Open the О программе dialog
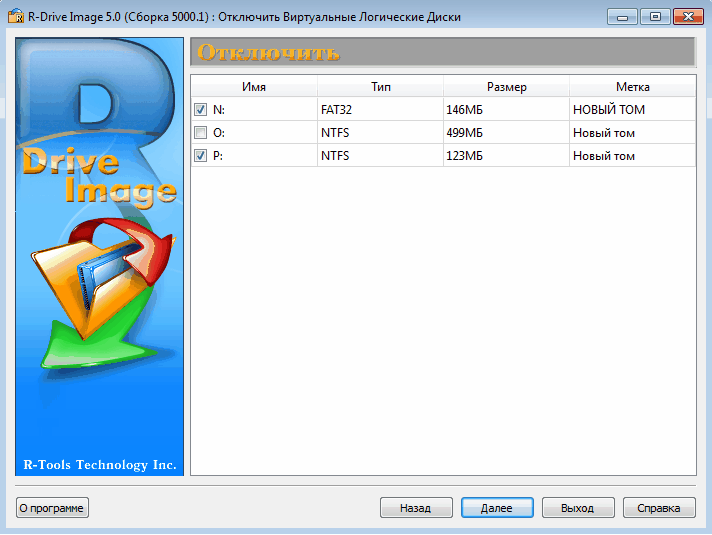This screenshot has width=712, height=535. [x=52, y=508]
